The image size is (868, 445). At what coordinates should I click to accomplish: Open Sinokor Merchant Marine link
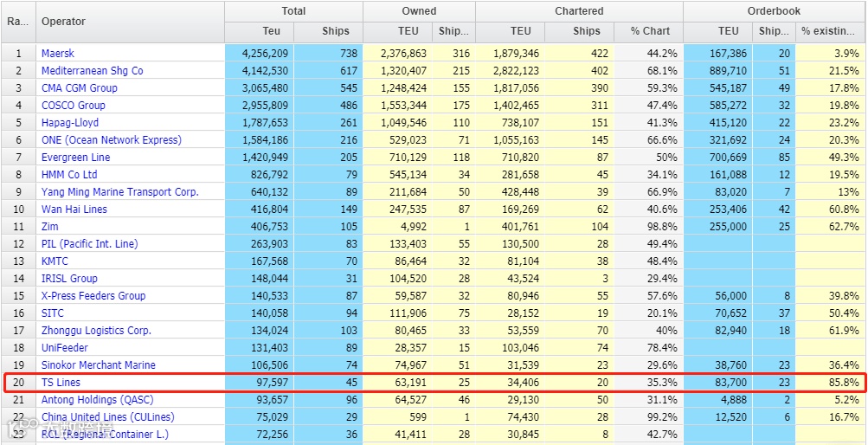pyautogui.click(x=99, y=364)
